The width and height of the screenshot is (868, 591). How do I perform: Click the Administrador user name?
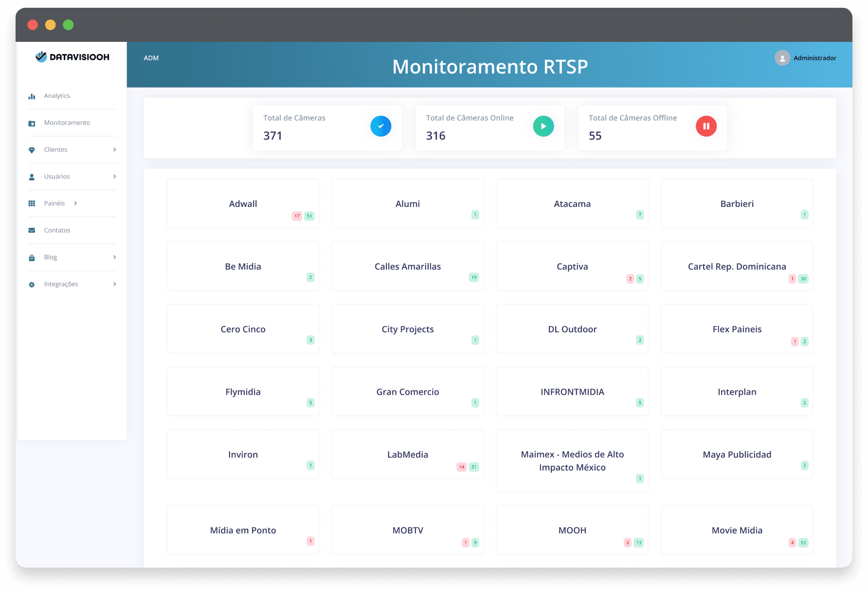coord(815,58)
